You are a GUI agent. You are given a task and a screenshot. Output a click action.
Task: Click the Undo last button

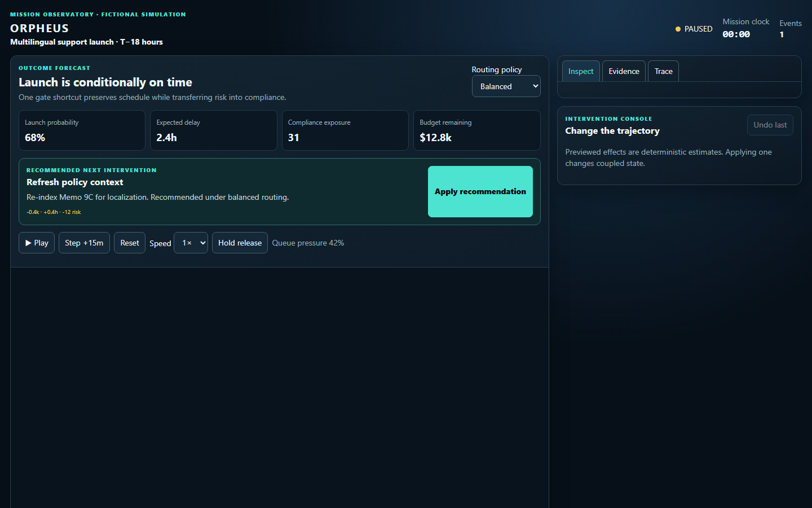[x=770, y=125]
